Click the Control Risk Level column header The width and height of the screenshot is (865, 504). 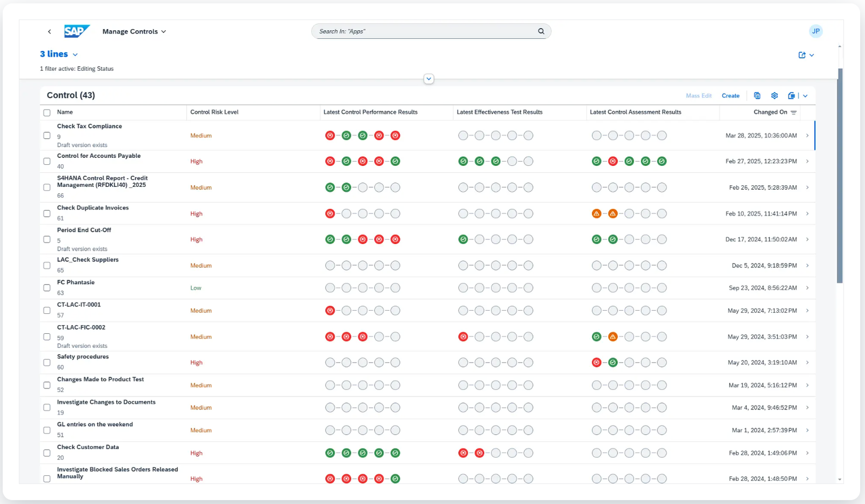(214, 112)
